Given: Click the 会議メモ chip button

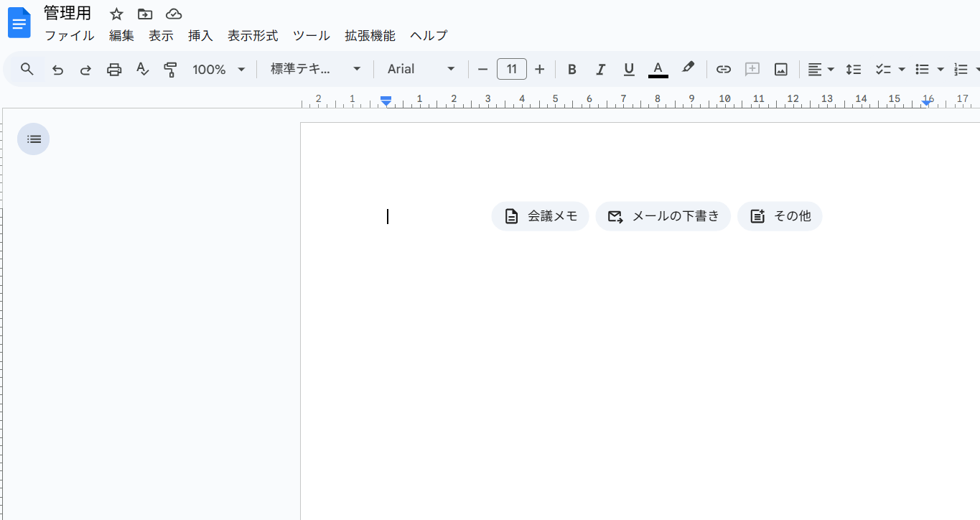Looking at the screenshot, I should (540, 216).
